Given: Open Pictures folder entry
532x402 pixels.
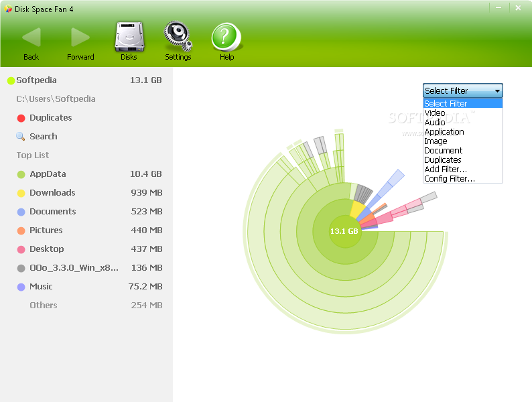Looking at the screenshot, I should coord(46,230).
